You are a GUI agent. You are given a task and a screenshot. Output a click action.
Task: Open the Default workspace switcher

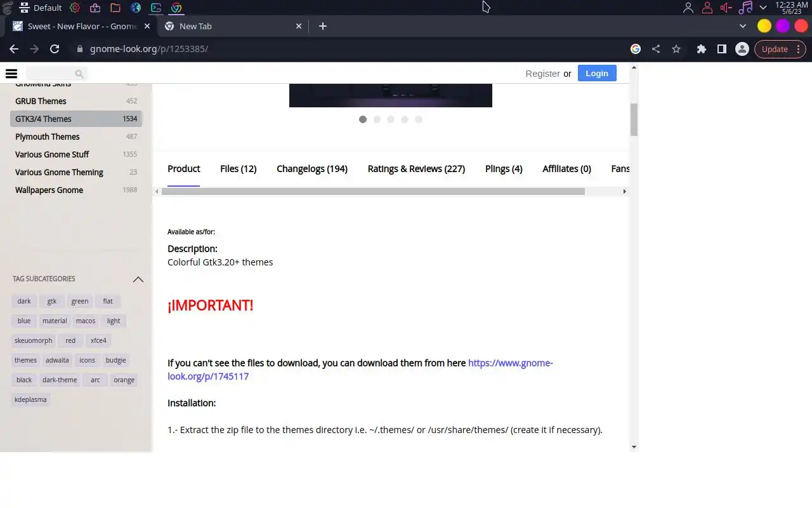(41, 8)
